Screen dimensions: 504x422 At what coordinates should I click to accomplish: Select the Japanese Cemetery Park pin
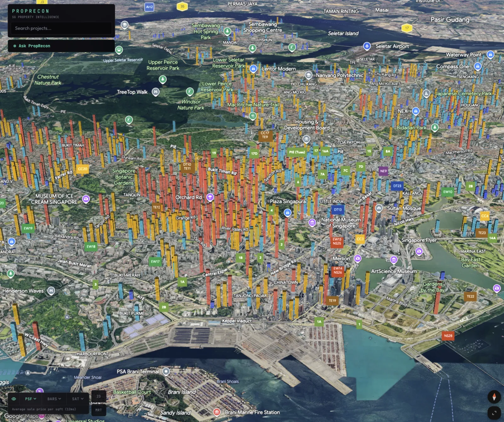coord(426,93)
